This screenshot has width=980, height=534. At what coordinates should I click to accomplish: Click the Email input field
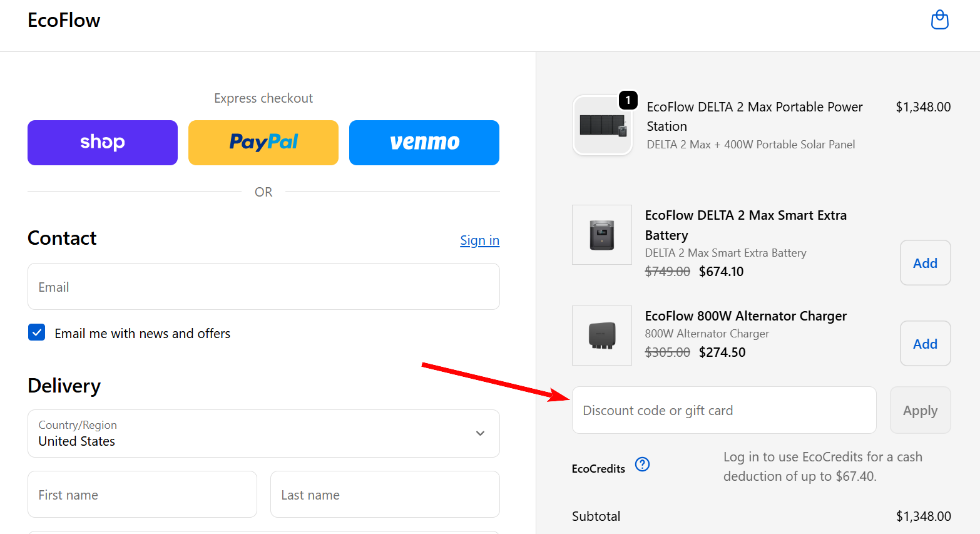coord(263,287)
